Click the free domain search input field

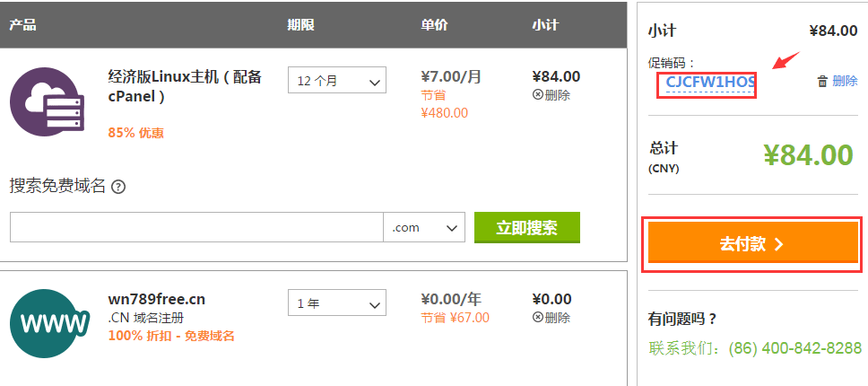pyautogui.click(x=196, y=228)
